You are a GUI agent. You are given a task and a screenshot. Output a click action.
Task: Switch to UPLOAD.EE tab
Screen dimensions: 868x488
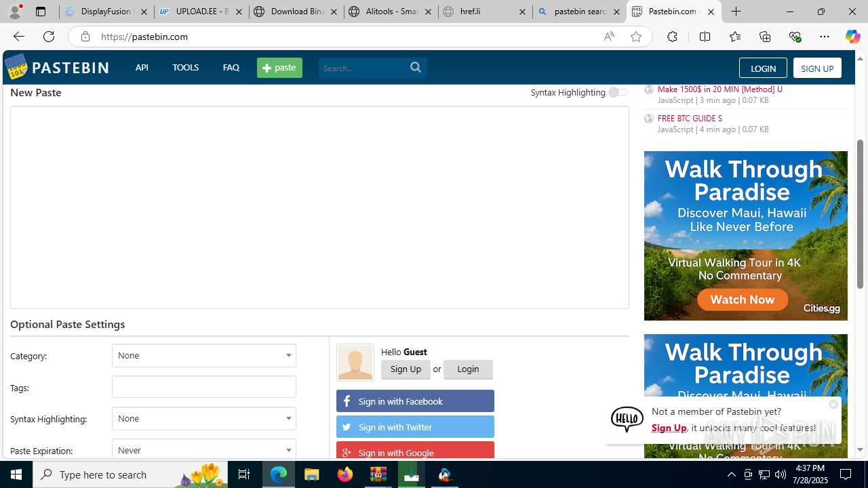[201, 12]
